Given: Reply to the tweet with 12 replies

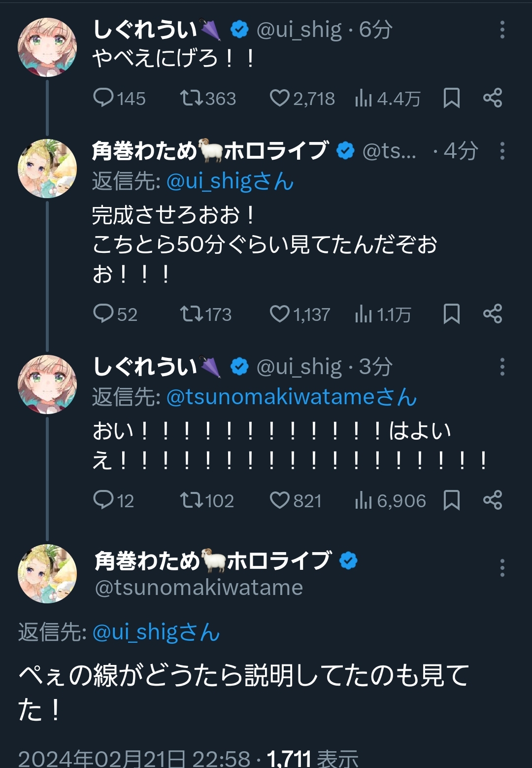Looking at the screenshot, I should (x=104, y=500).
